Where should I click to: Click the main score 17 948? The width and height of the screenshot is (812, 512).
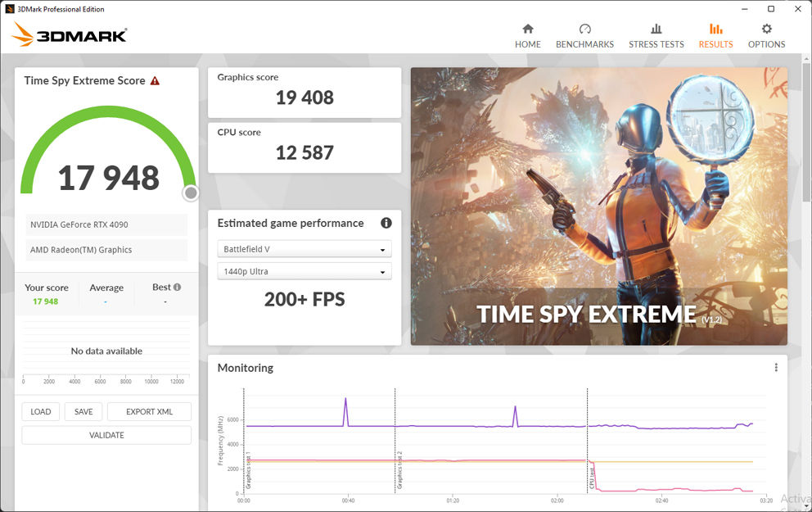pyautogui.click(x=109, y=178)
